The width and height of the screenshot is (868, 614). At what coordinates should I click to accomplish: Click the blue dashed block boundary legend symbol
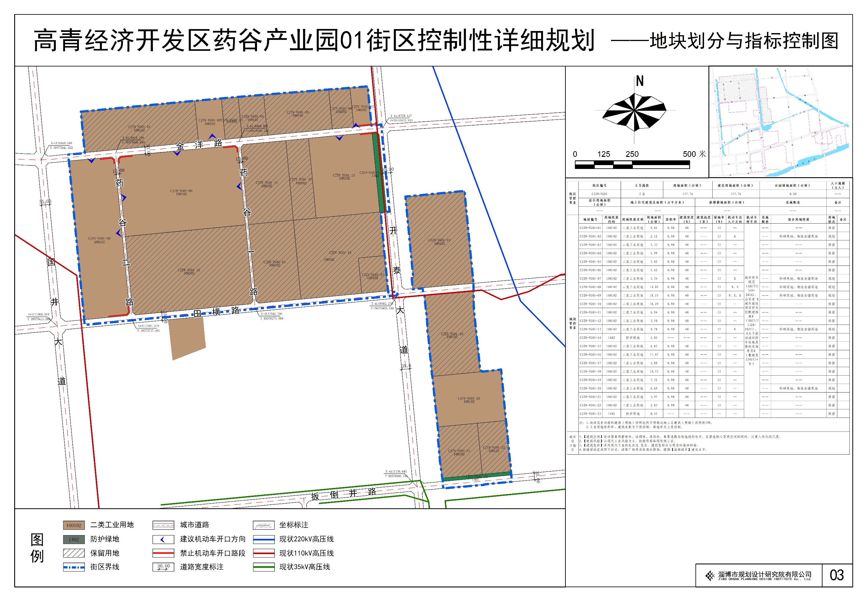pos(74,567)
